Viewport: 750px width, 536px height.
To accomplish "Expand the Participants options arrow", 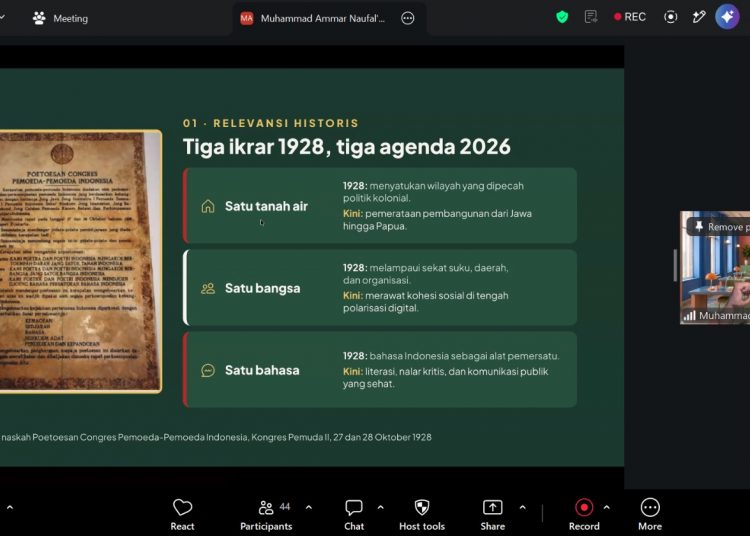I will (x=309, y=507).
